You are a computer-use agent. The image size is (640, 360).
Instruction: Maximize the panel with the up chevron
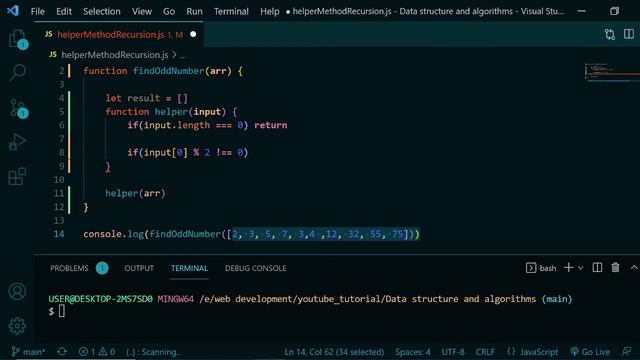tap(634, 267)
